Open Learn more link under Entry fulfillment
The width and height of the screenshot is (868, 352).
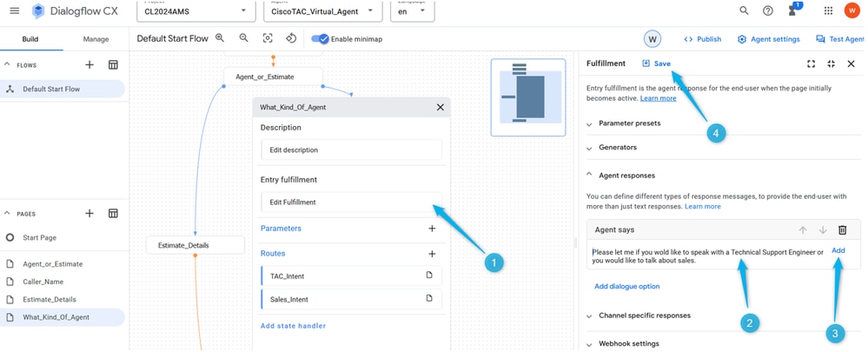(659, 98)
